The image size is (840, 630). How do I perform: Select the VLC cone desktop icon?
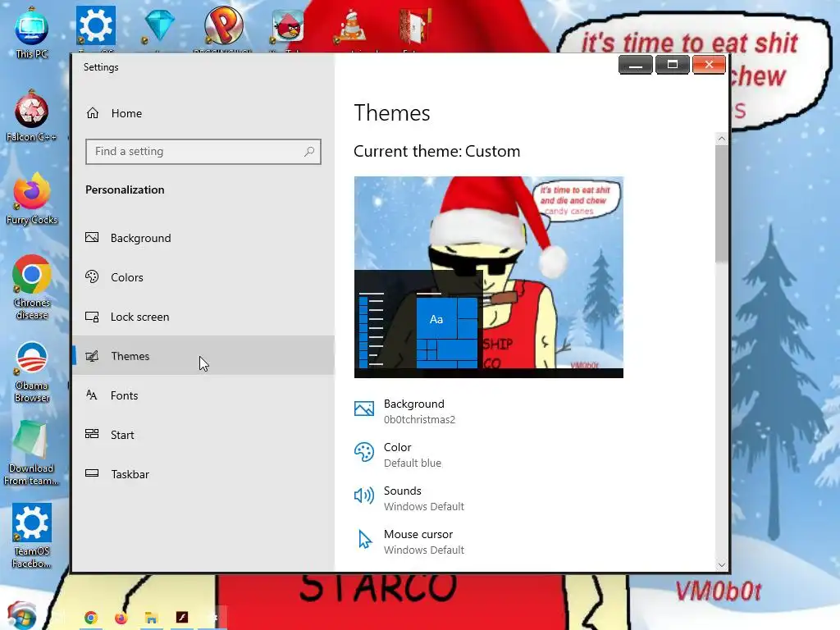(x=352, y=25)
